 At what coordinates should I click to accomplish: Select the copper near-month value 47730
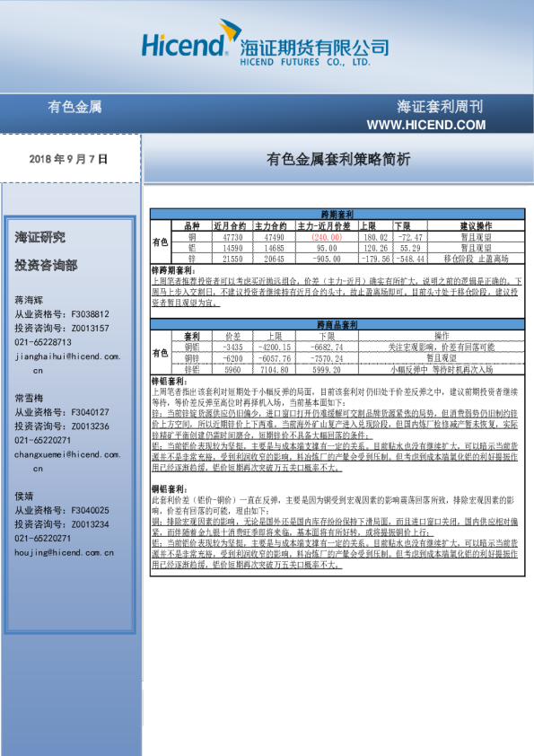click(x=232, y=237)
